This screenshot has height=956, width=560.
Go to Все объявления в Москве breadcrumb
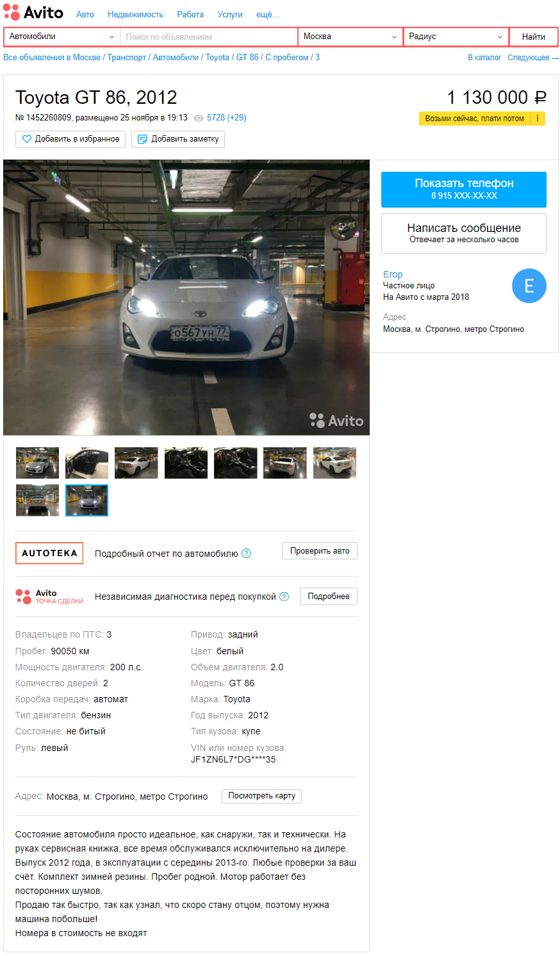coord(52,57)
